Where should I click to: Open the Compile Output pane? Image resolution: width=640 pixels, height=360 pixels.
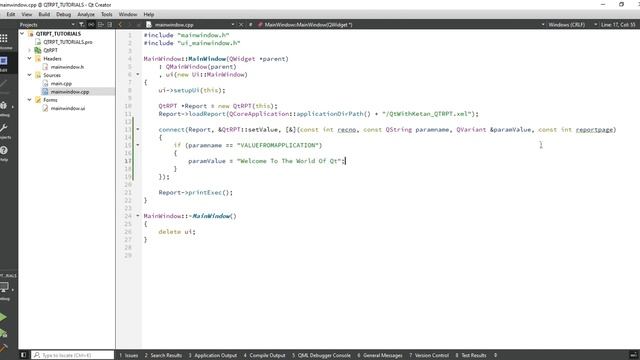264,356
